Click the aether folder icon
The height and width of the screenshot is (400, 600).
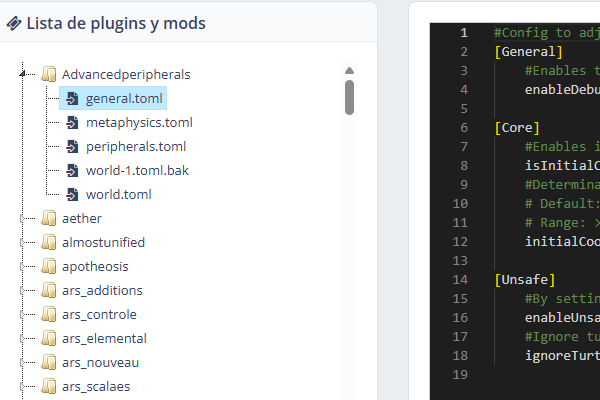click(49, 218)
